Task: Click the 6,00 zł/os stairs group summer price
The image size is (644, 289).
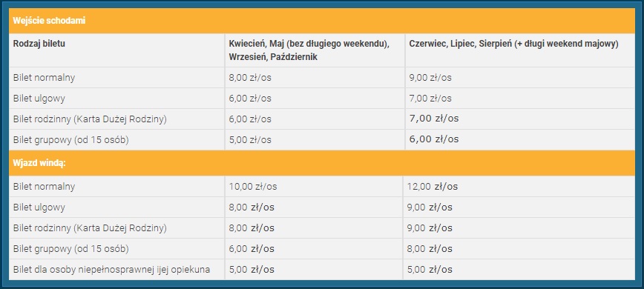Action: (434, 139)
